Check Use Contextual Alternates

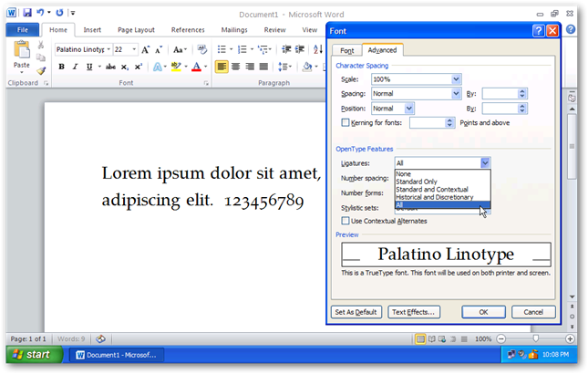coord(346,221)
